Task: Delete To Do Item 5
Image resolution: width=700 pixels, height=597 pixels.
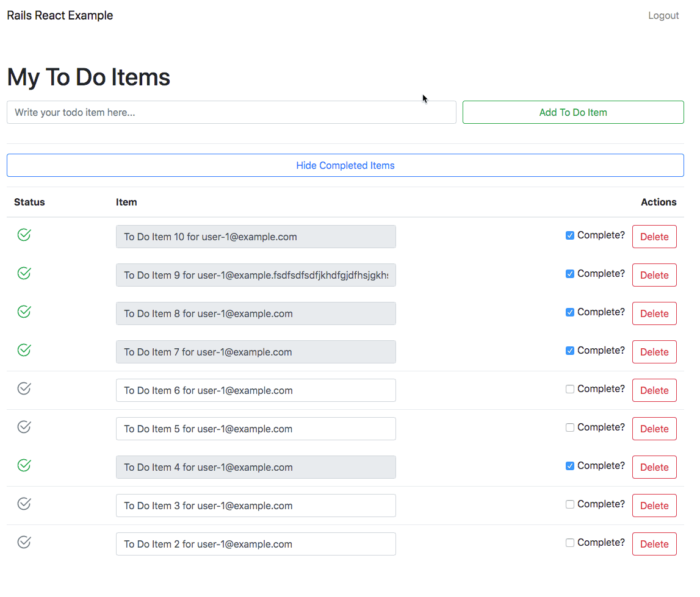Action: tap(654, 429)
